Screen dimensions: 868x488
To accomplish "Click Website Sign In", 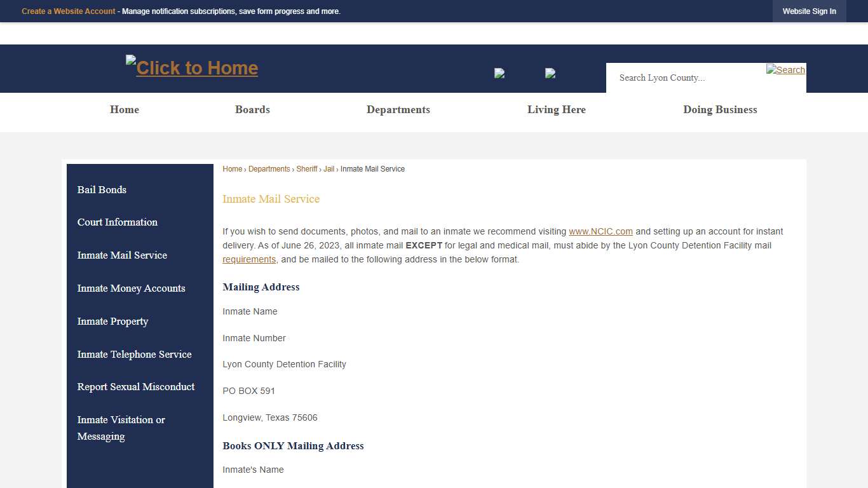I will tap(809, 11).
